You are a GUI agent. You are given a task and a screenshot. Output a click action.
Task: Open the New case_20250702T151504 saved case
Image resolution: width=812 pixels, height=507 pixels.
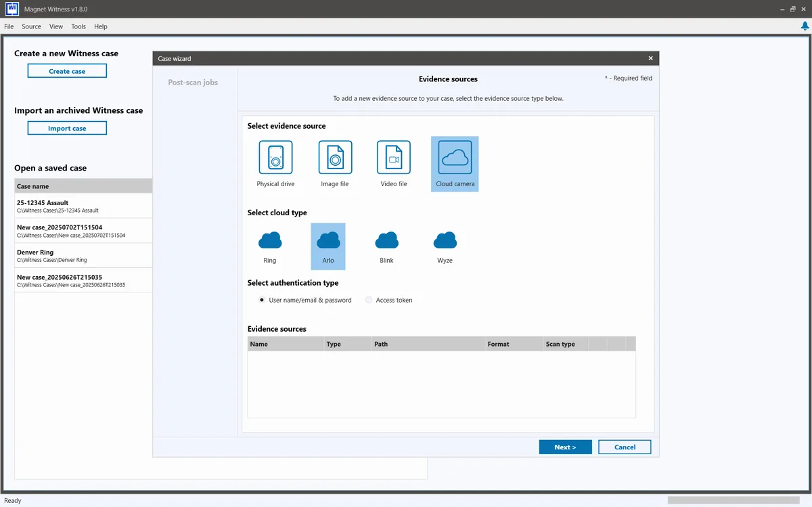83,231
